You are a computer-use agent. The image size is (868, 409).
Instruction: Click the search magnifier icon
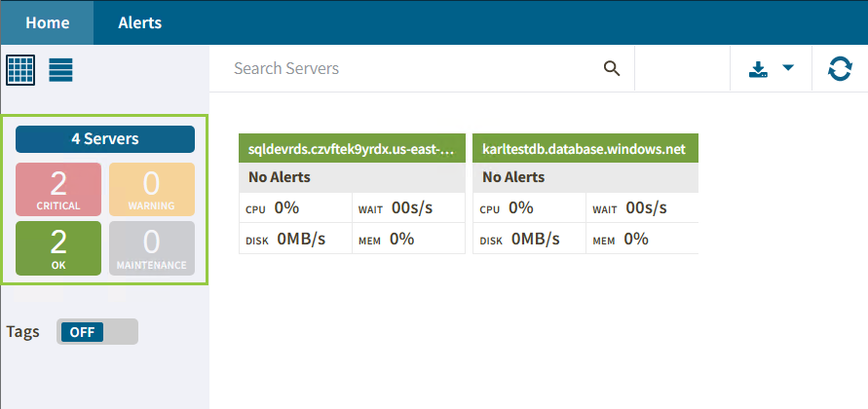[612, 68]
